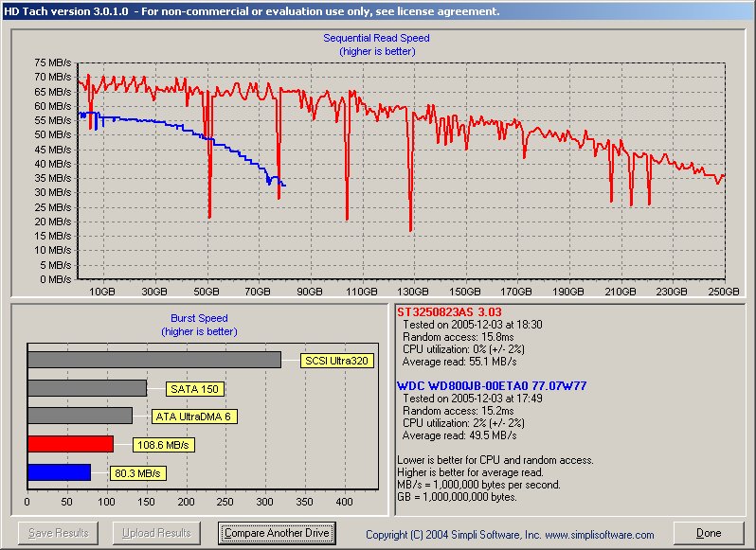756x550 pixels.
Task: Click the SCSI Ultra320 label
Action: (336, 361)
